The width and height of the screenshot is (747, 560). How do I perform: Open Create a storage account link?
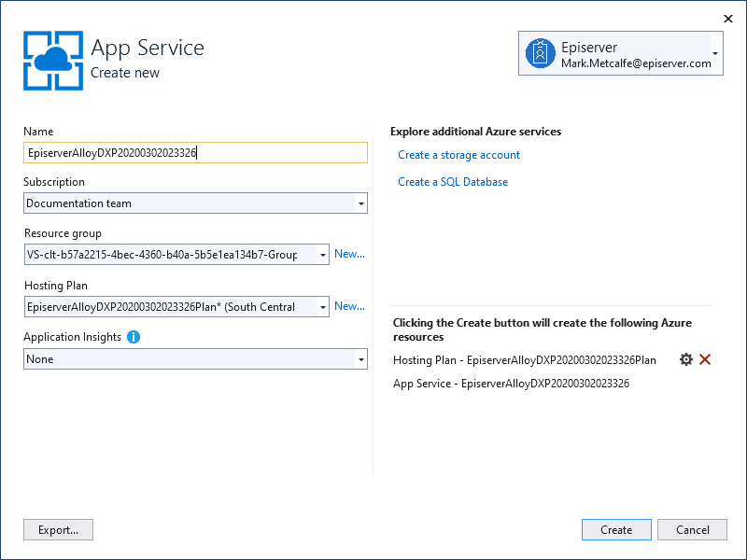tap(458, 155)
